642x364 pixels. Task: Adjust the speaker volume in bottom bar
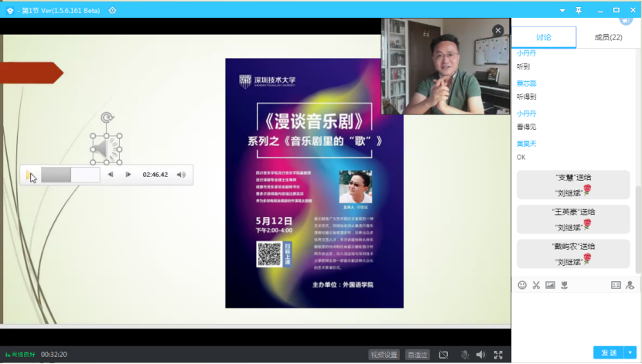tap(480, 355)
